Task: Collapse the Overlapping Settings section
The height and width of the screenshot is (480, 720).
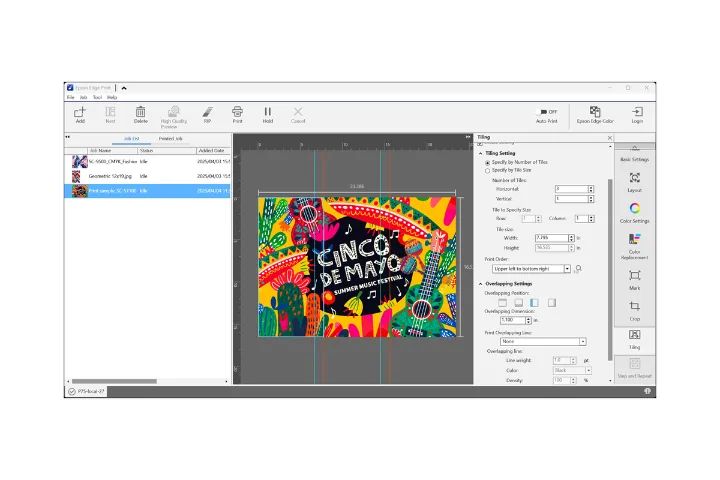Action: (x=481, y=284)
